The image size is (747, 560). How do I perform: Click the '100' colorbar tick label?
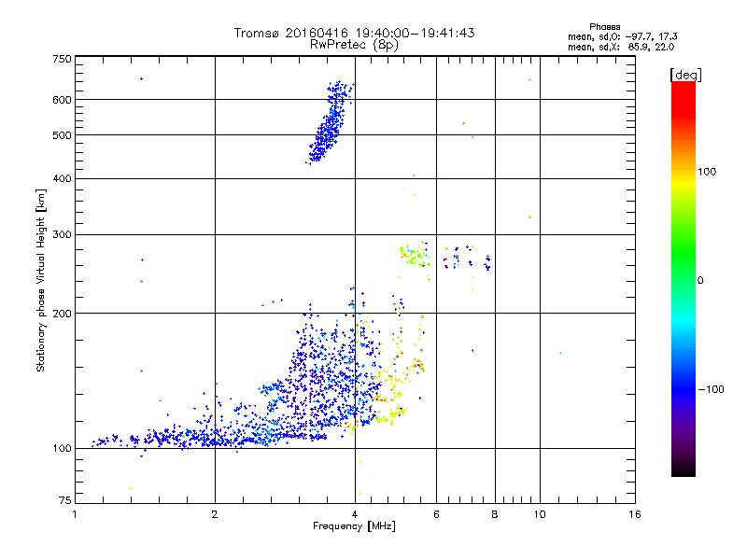coord(707,172)
